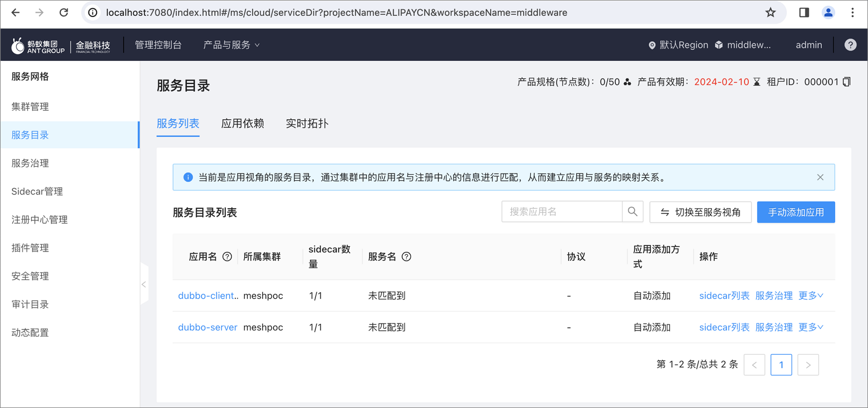Viewport: 868px width, 408px height.
Task: Open 管理控制台 in top navigation
Action: click(158, 45)
